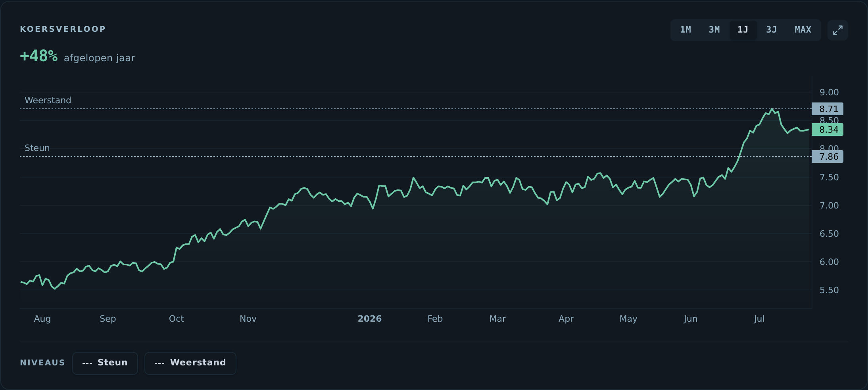Click the Sep label on time axis

coord(108,319)
